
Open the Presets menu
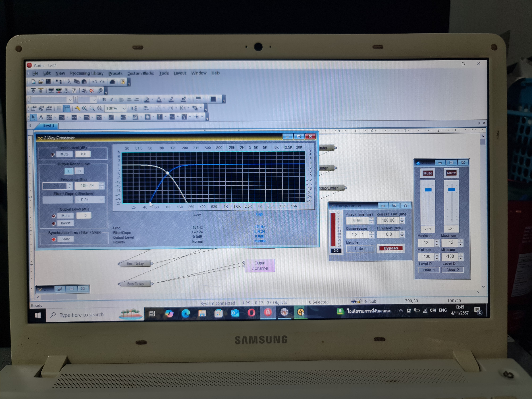pyautogui.click(x=115, y=73)
